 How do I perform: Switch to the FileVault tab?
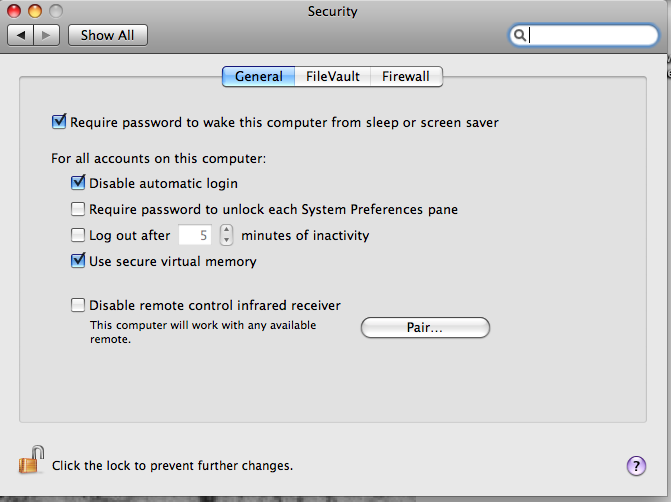[x=333, y=77]
